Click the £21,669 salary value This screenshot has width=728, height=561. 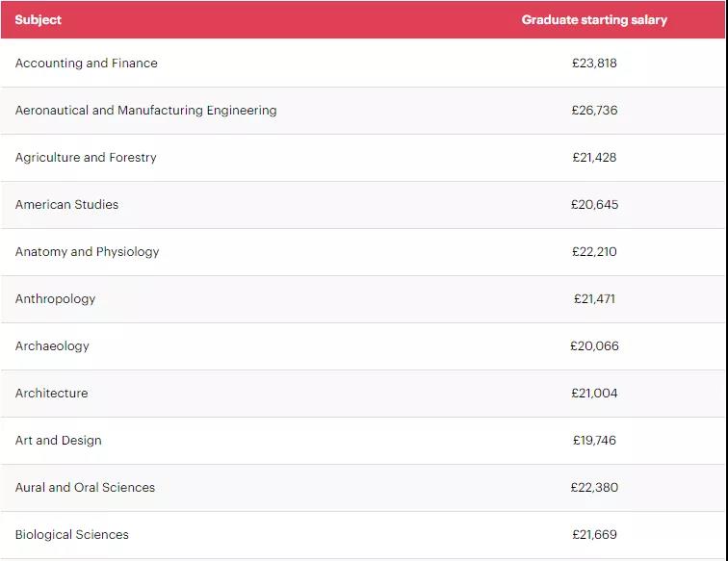pos(594,535)
